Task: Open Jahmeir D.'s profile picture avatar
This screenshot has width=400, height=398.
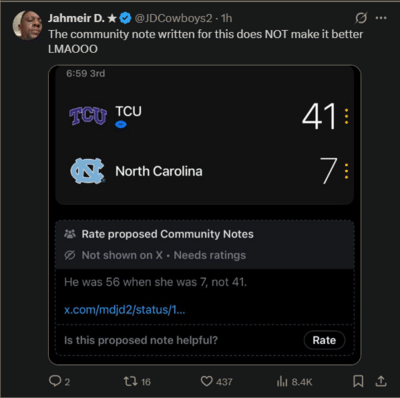Action: 27,25
